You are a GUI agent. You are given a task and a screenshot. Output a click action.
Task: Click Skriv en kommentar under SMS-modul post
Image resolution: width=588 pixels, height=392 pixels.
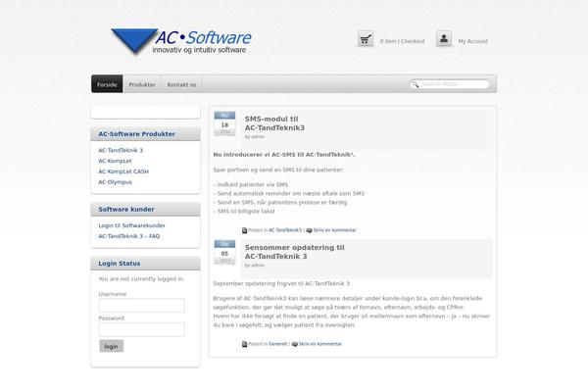coord(334,230)
